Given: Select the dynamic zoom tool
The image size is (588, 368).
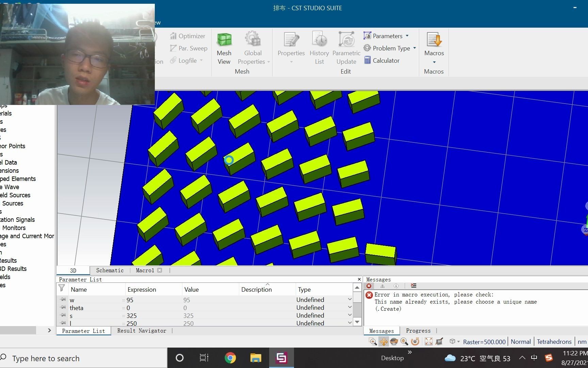Looking at the screenshot, I should (404, 341).
